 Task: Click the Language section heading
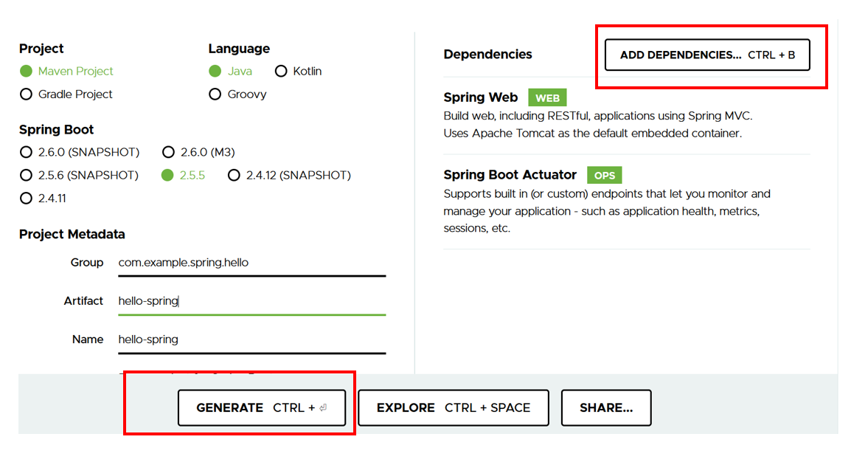point(239,49)
